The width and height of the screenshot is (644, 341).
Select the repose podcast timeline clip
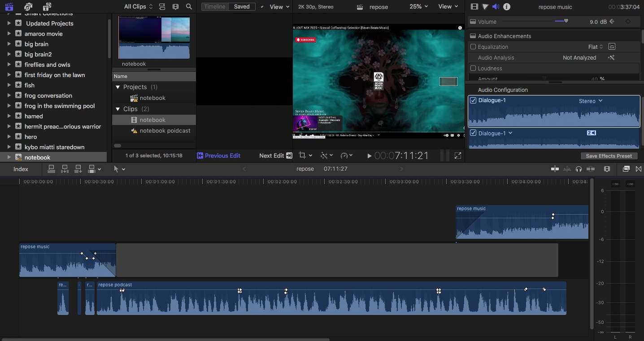331,298
